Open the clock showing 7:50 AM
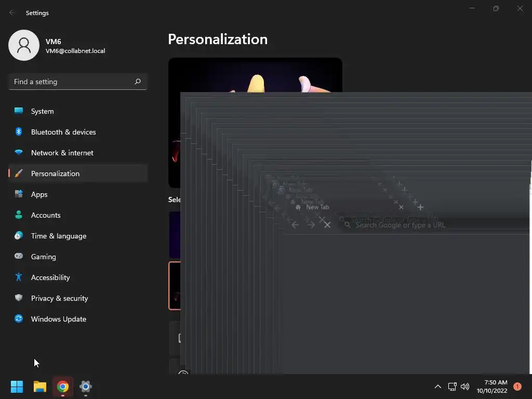532x399 pixels. click(492, 387)
